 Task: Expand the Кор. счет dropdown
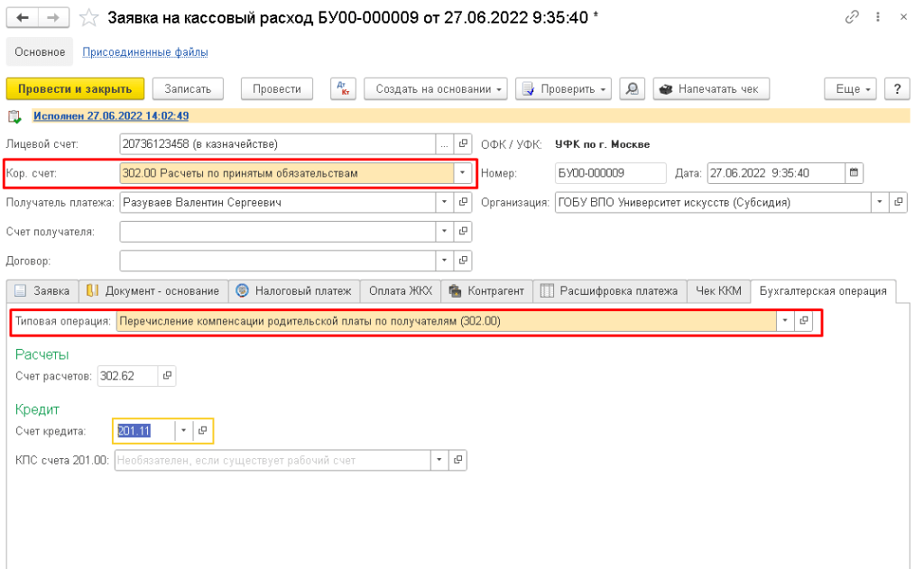pyautogui.click(x=463, y=173)
